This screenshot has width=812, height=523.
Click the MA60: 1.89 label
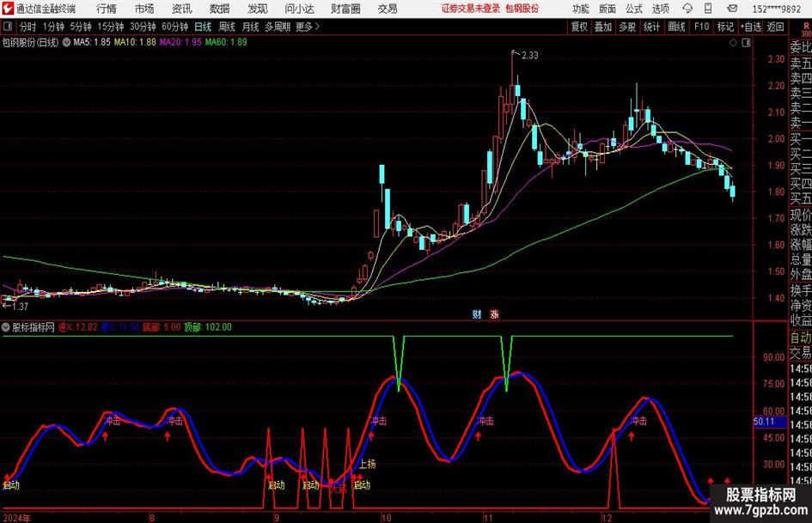[x=226, y=42]
